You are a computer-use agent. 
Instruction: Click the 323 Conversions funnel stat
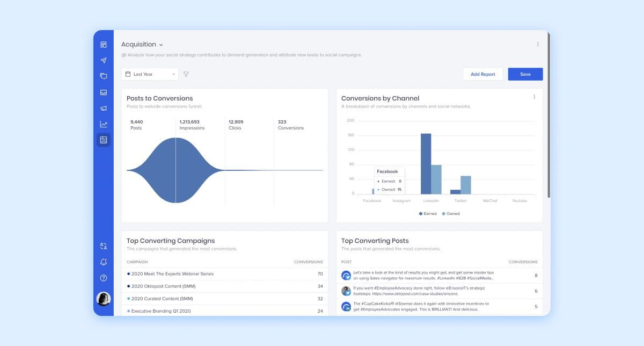[291, 125]
